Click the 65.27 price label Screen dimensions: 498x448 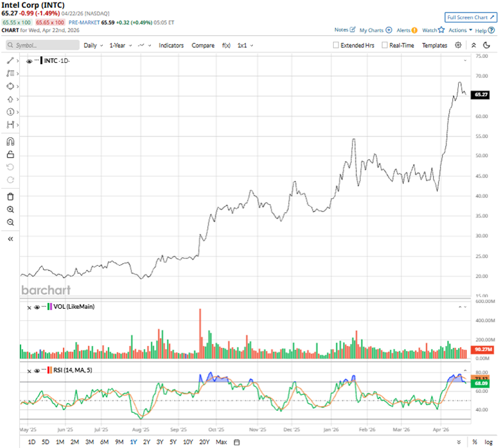coord(480,94)
